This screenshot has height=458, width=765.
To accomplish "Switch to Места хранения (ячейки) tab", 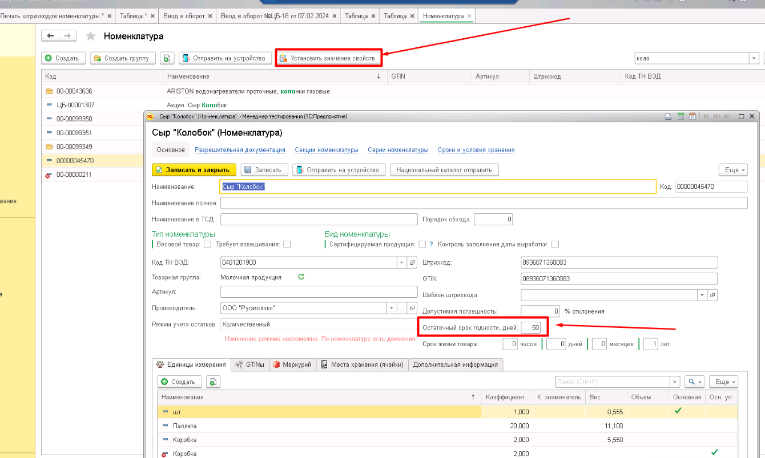I will coord(362,365).
